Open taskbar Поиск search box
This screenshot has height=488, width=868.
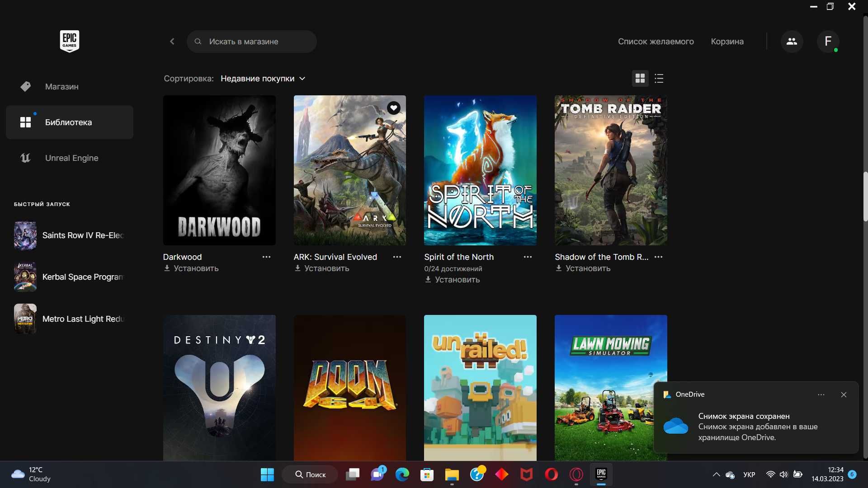(x=310, y=474)
